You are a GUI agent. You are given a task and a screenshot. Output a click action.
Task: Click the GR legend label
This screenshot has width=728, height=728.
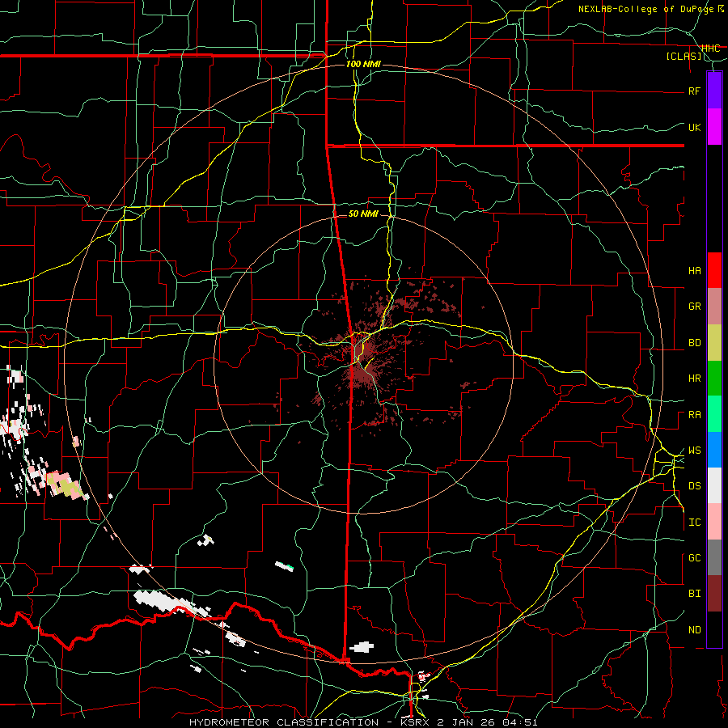point(694,307)
